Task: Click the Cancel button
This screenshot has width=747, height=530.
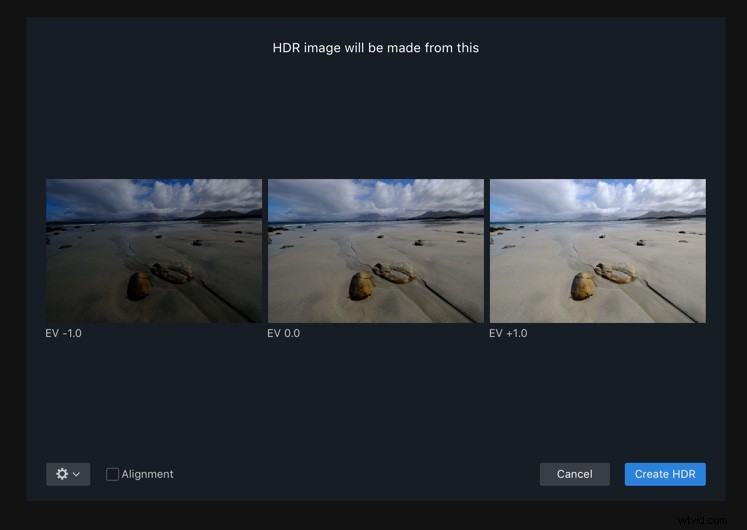Action: click(575, 474)
